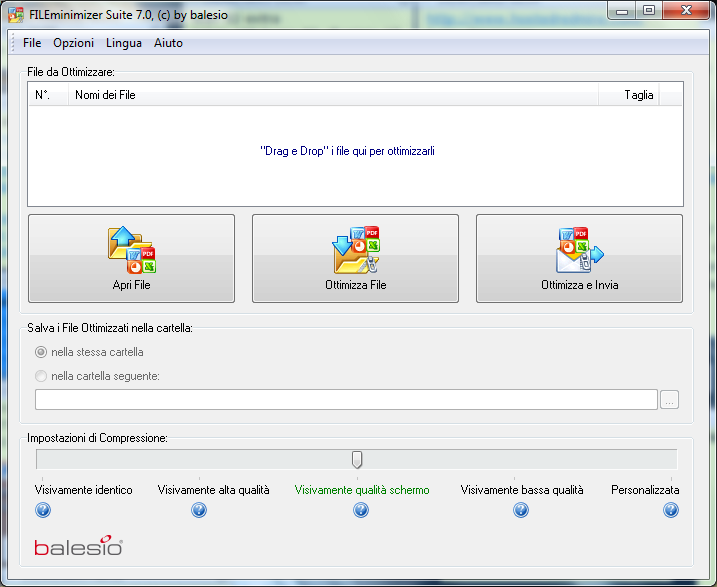
Task: Click the FILEminimizer title bar app icon
Action: click(16, 15)
